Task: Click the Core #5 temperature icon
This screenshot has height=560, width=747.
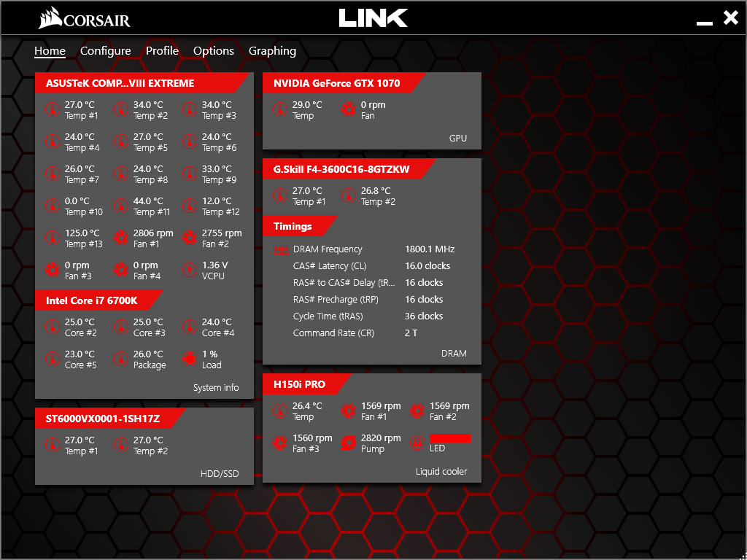Action: pyautogui.click(x=53, y=359)
